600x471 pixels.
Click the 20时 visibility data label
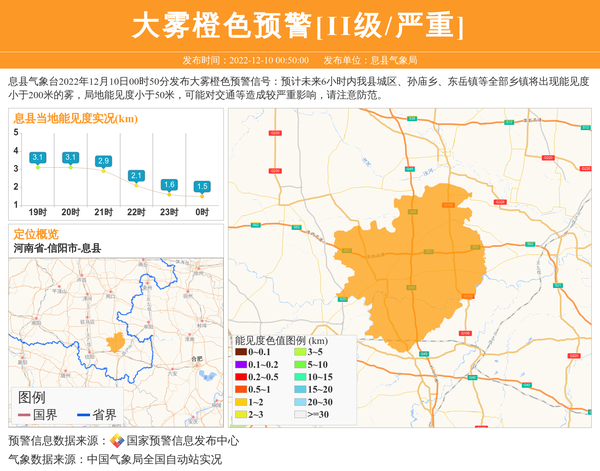click(x=71, y=158)
